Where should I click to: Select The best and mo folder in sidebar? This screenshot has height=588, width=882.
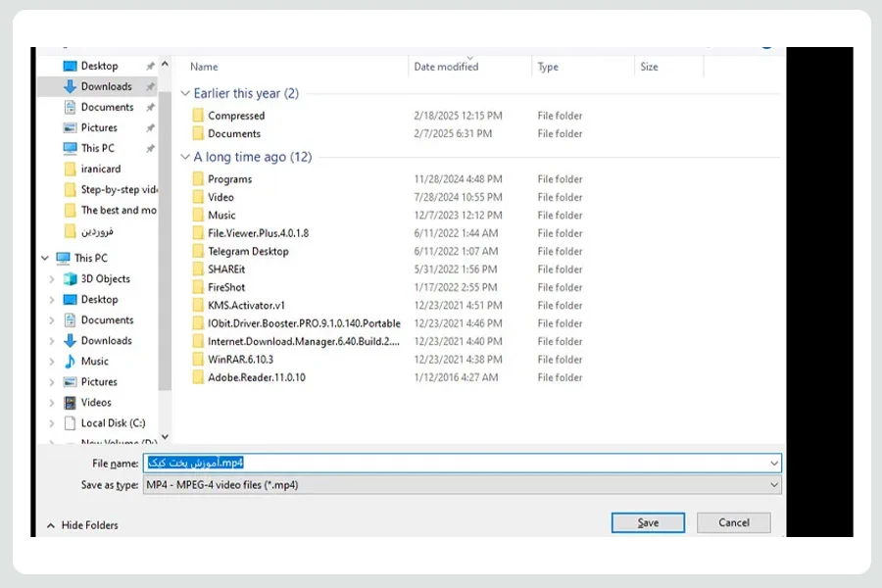110,210
